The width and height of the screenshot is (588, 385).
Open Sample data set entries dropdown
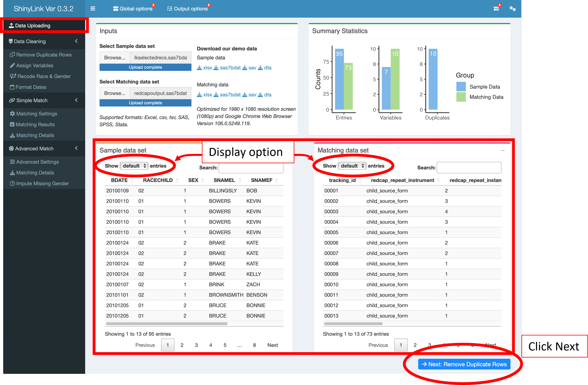[x=134, y=166]
